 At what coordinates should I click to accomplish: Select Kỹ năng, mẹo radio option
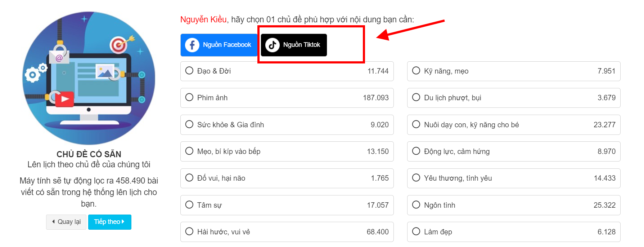pyautogui.click(x=416, y=71)
